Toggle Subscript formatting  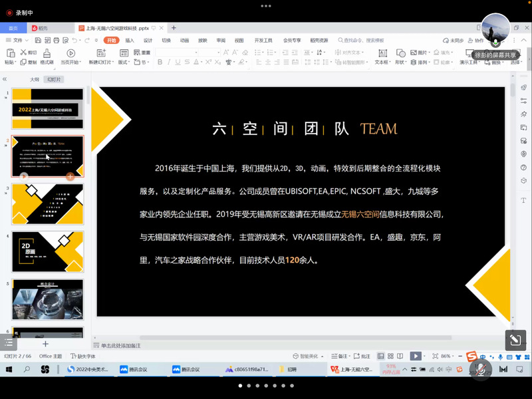tap(218, 62)
